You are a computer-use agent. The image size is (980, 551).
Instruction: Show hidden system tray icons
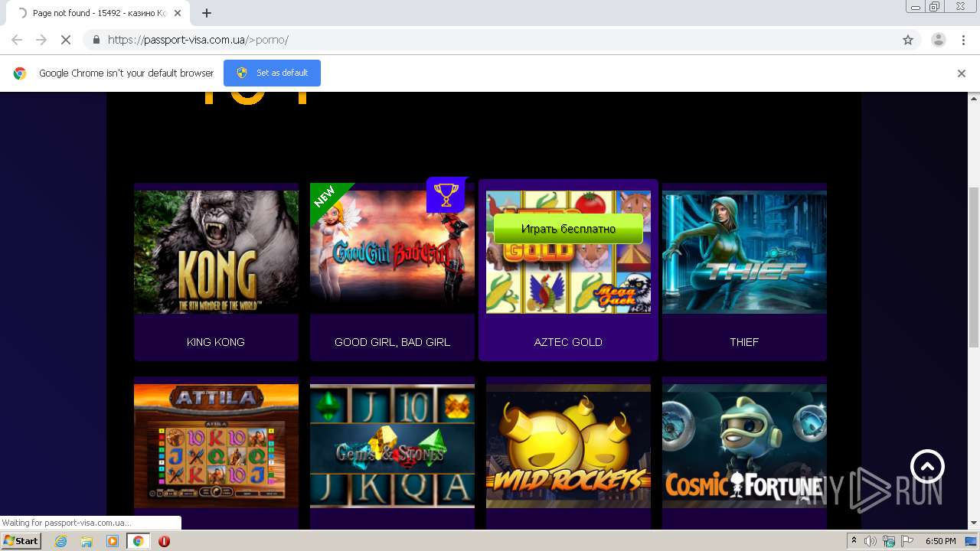point(854,541)
